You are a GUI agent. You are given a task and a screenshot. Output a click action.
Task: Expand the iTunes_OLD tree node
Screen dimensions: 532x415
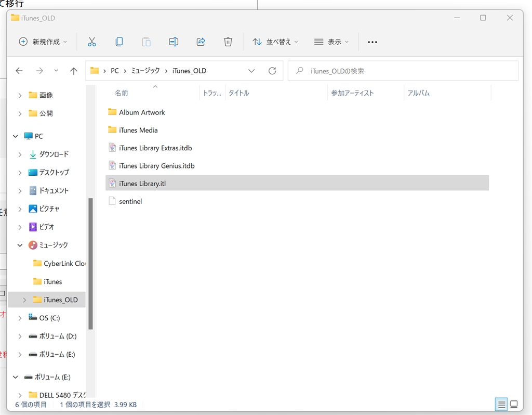24,300
